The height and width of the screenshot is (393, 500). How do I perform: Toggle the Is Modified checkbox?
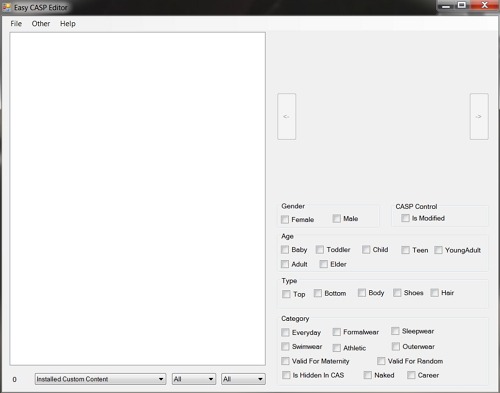(x=405, y=218)
